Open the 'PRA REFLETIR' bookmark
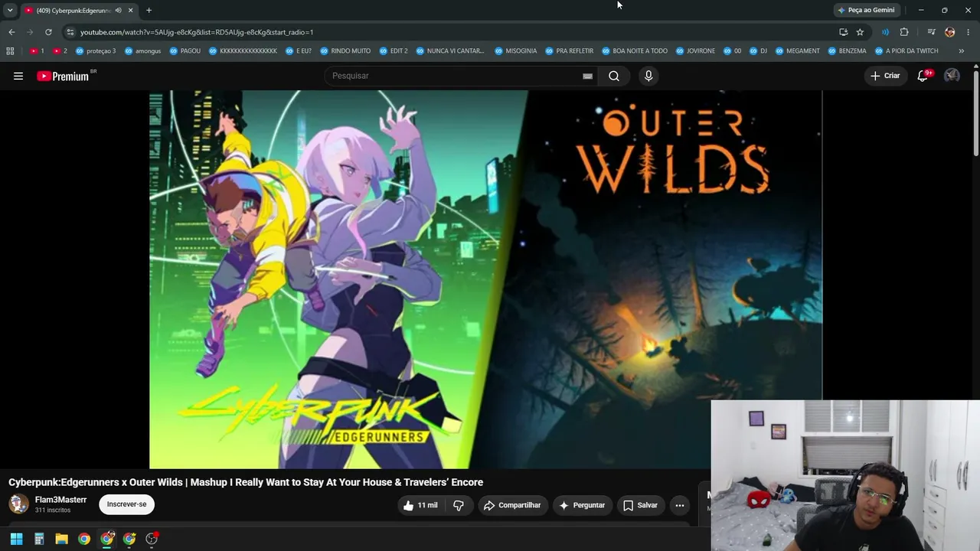Viewport: 980px width, 551px height. [x=570, y=51]
